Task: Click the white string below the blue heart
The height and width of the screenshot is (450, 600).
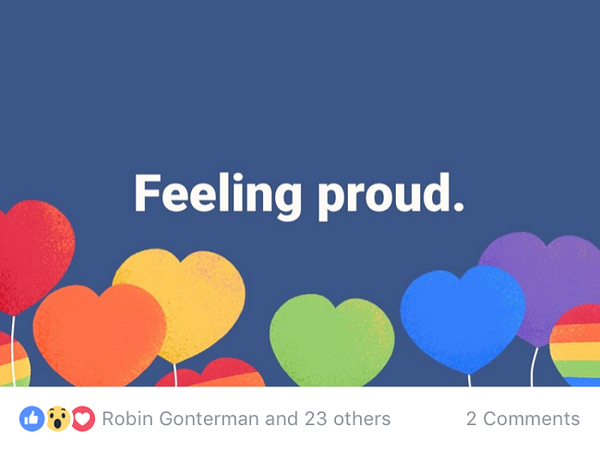Action: [x=469, y=379]
